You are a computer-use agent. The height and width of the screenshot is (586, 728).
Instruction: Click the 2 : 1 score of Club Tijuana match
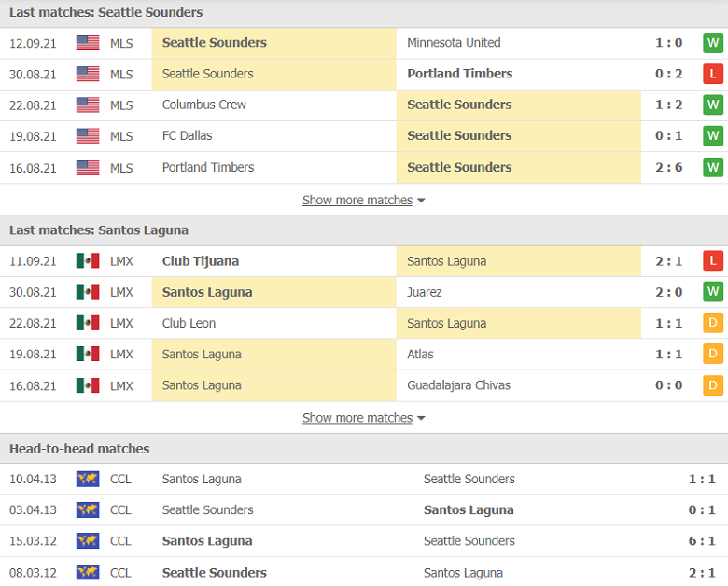668,261
